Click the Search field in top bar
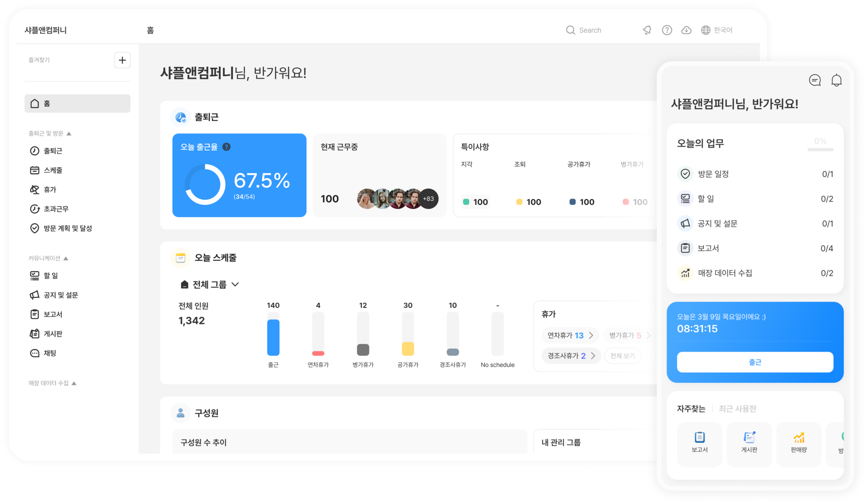Image resolution: width=867 pixels, height=504 pixels. [x=590, y=30]
